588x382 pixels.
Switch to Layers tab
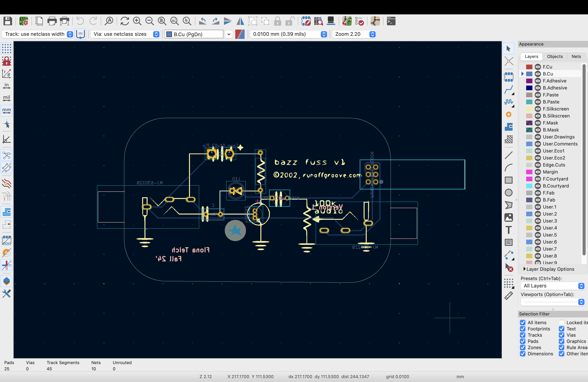click(531, 57)
